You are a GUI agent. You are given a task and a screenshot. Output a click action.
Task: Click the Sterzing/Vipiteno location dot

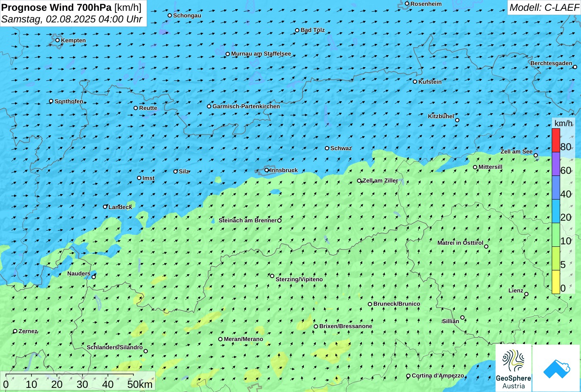click(x=272, y=276)
